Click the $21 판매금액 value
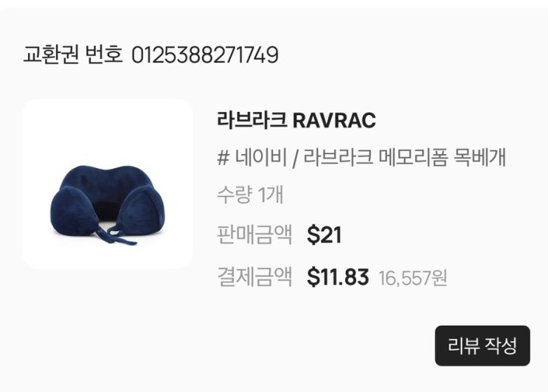 [x=324, y=234]
